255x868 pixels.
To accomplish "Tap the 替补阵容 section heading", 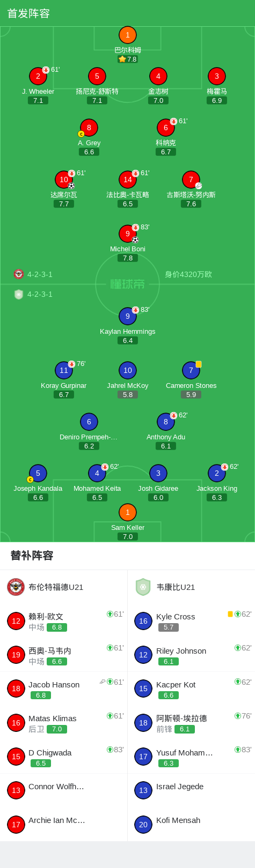I will pos(32,556).
